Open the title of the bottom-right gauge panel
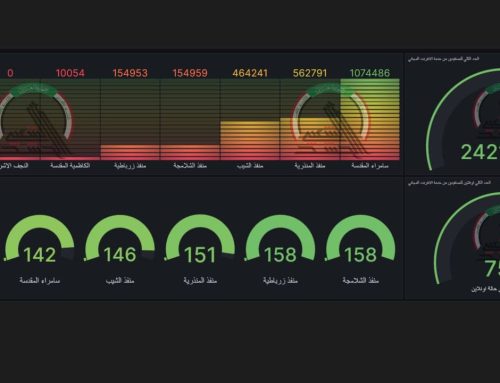This screenshot has width=500, height=383. pyautogui.click(x=449, y=183)
